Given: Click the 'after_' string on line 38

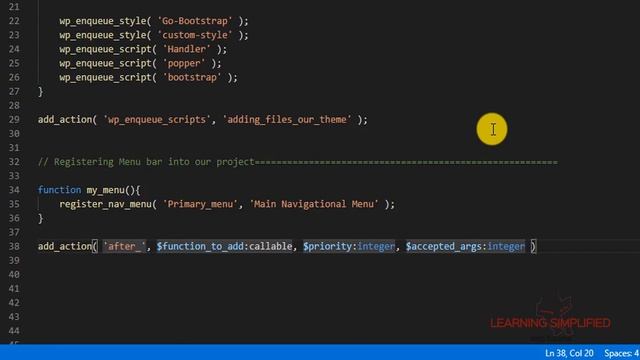Looking at the screenshot, I should (124, 247).
